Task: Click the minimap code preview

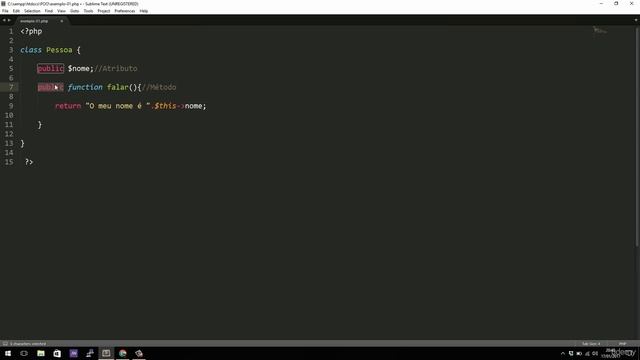Action: [x=600, y=30]
